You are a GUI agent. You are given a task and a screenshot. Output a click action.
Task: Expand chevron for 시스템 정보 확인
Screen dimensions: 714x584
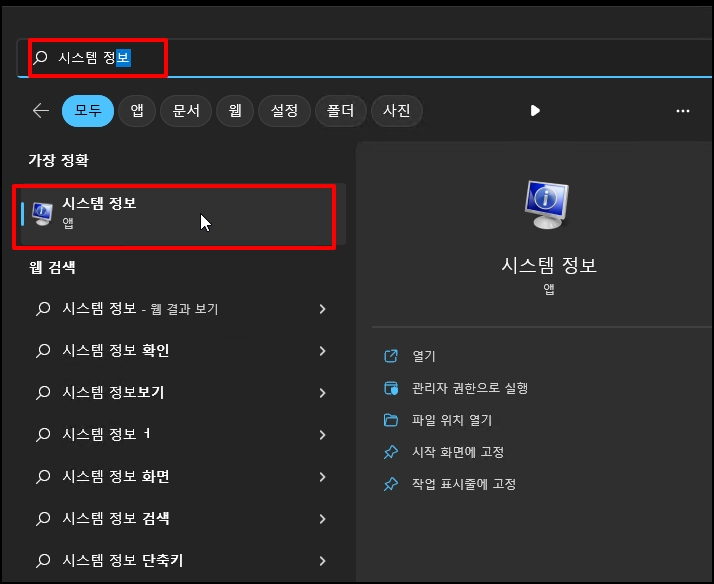coord(322,351)
